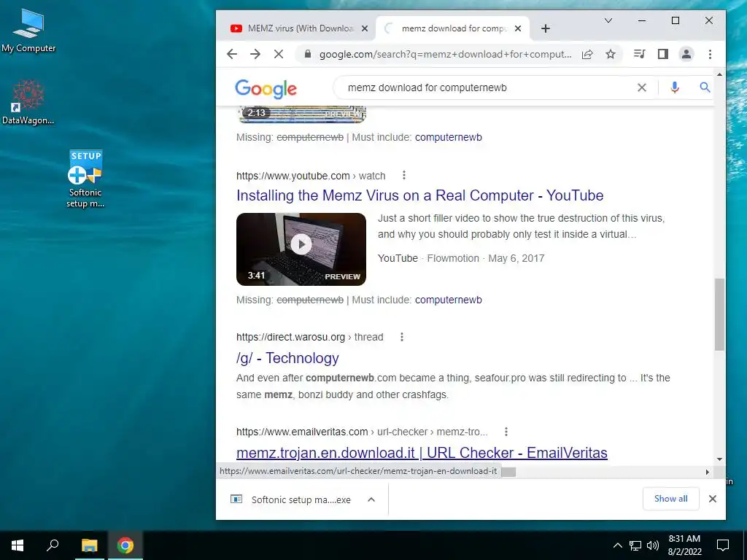747x560 pixels.
Task: Open the Windows Start menu
Action: tap(18, 545)
